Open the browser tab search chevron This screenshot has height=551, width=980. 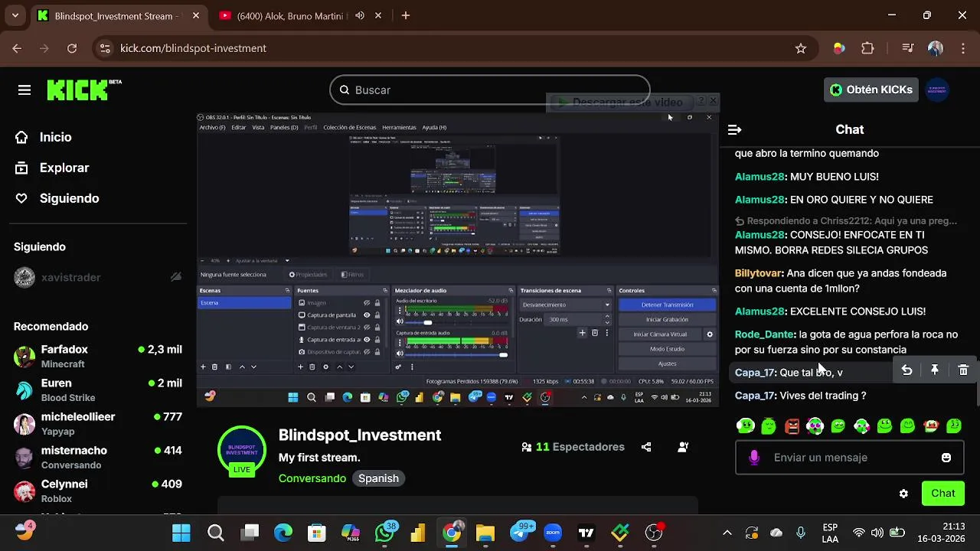15,15
